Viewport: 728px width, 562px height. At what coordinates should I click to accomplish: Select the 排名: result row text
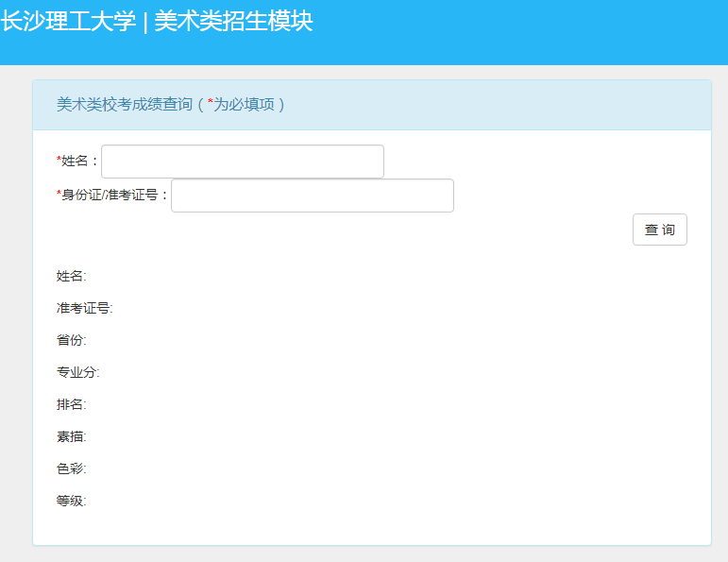click(72, 404)
